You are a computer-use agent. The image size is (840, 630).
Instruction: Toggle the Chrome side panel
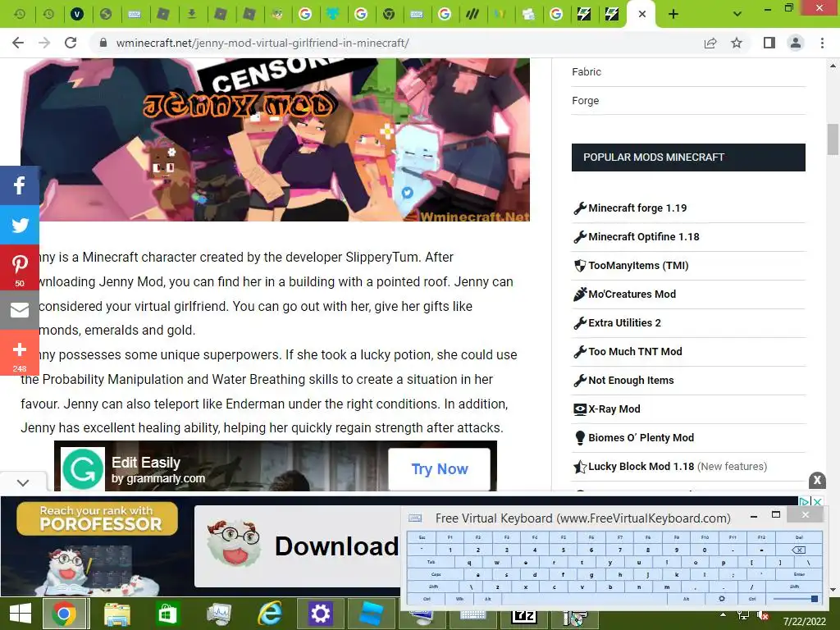[x=769, y=43]
